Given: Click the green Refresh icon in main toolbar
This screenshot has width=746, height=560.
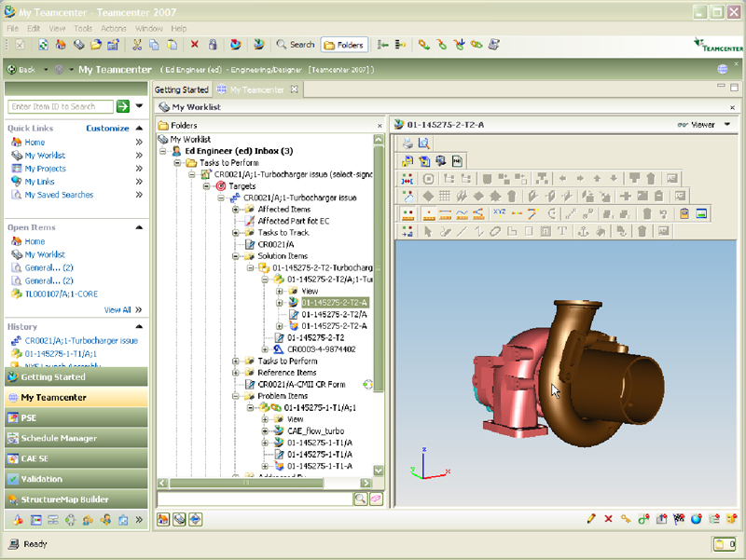Looking at the screenshot, I should (x=43, y=45).
